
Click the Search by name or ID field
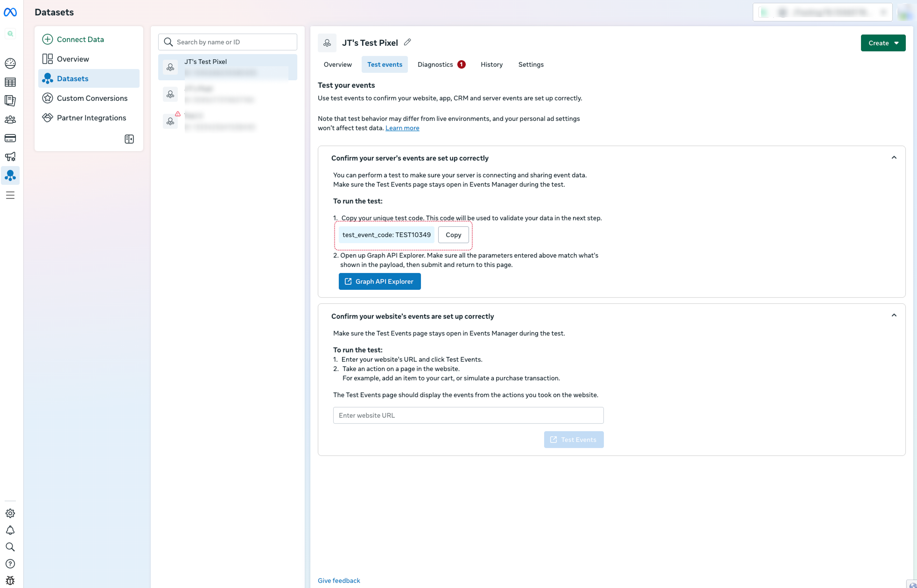pyautogui.click(x=233, y=42)
